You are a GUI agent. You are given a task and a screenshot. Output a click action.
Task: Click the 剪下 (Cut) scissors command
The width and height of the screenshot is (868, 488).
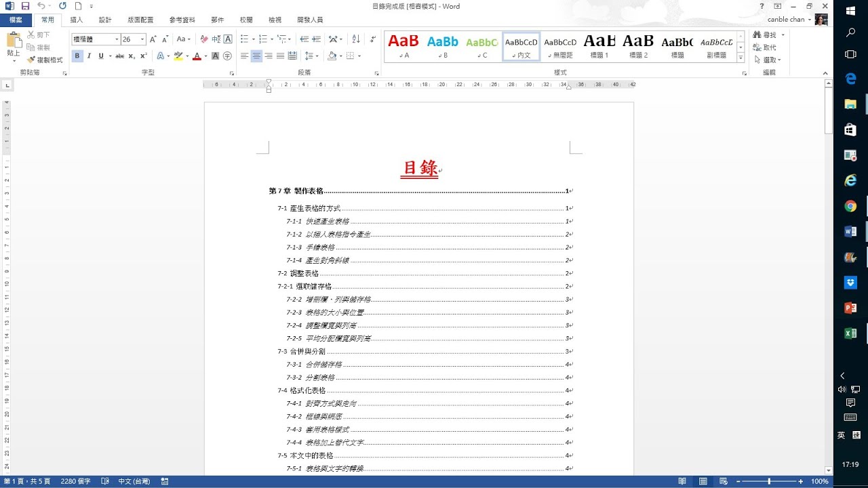pyautogui.click(x=38, y=35)
